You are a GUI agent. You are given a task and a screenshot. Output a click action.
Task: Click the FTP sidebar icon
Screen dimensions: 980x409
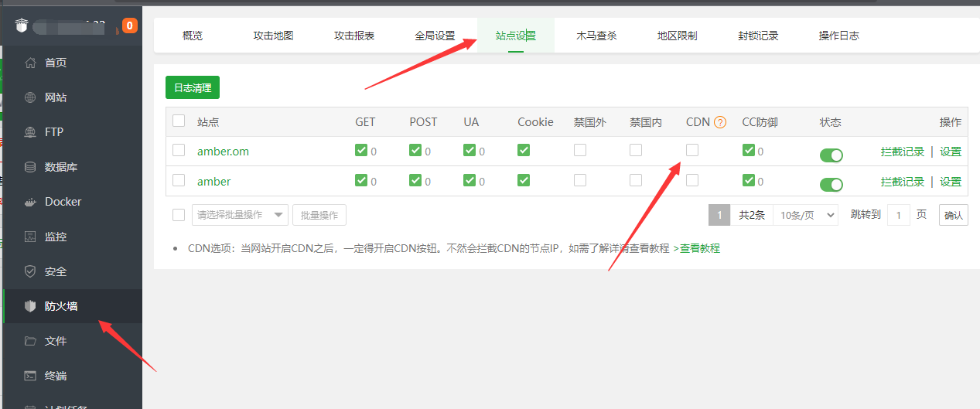pyautogui.click(x=30, y=132)
